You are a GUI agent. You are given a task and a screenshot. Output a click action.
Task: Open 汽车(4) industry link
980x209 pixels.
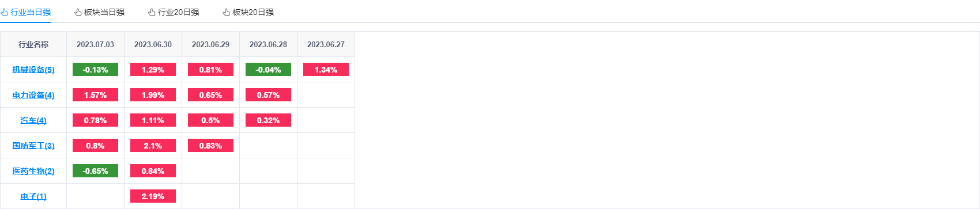click(x=33, y=120)
